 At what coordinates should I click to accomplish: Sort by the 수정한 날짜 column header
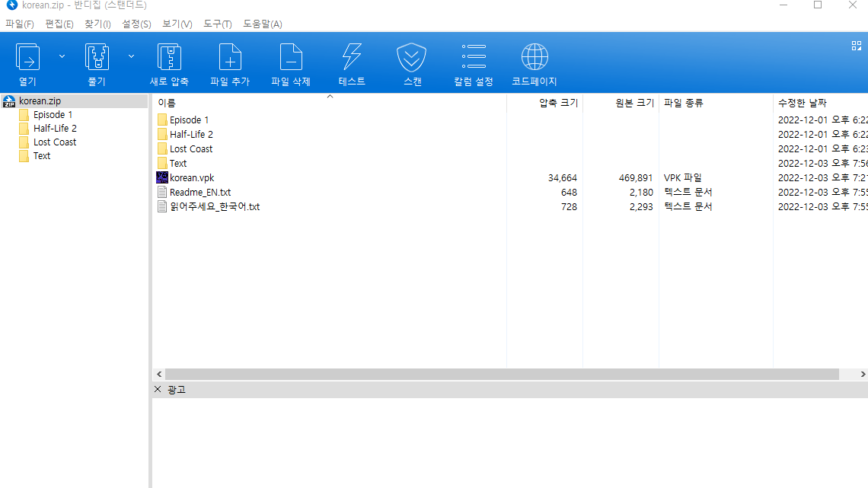pyautogui.click(x=820, y=103)
